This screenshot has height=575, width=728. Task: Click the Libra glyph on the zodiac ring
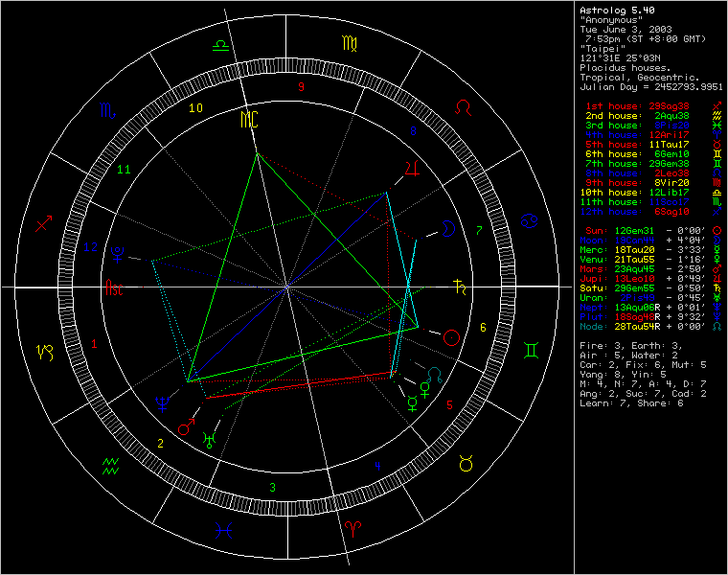tap(220, 44)
